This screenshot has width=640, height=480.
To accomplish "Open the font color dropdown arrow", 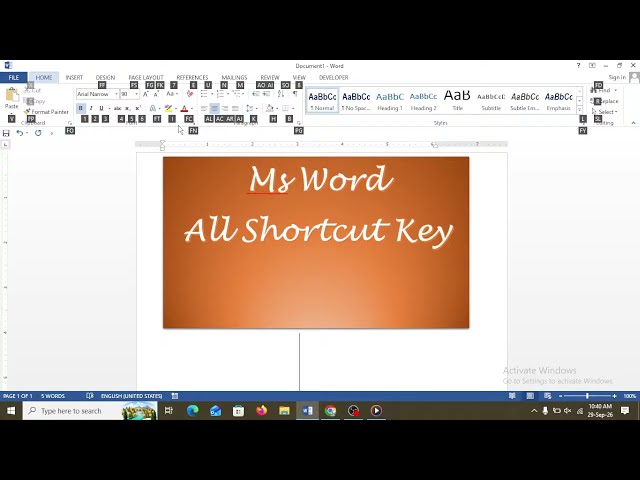I will pos(192,109).
